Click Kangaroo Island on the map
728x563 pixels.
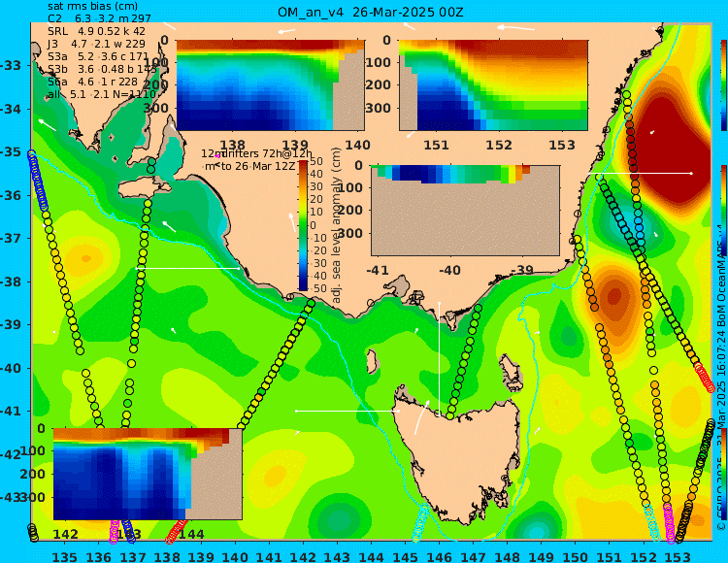tap(143, 189)
